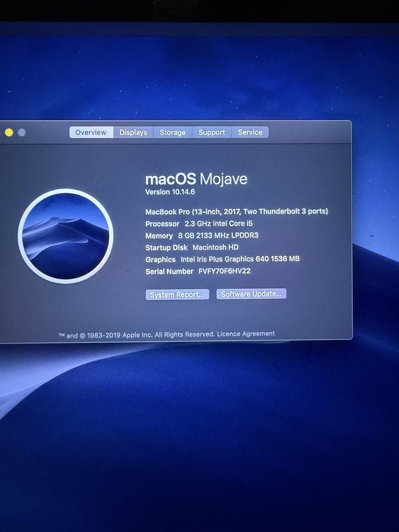Click the MacBook Pro model name line
This screenshot has height=532, width=399.
click(x=236, y=212)
